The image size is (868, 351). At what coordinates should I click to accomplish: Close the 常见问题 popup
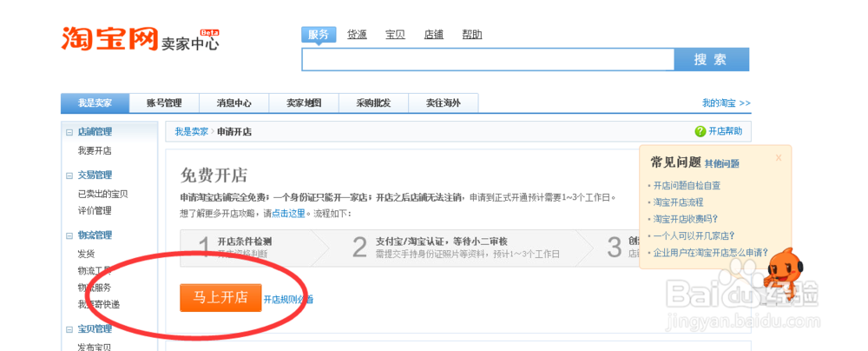(x=779, y=157)
